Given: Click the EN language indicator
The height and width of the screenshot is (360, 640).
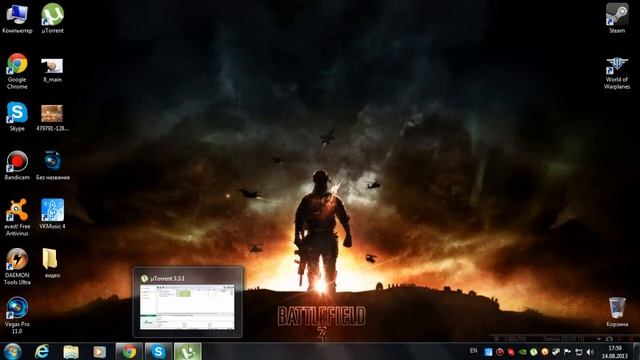Looking at the screenshot, I should tap(473, 351).
